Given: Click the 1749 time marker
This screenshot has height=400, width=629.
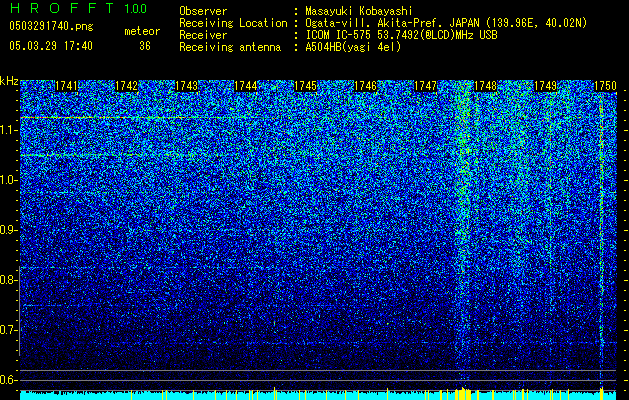Looking at the screenshot, I should coord(545,86).
